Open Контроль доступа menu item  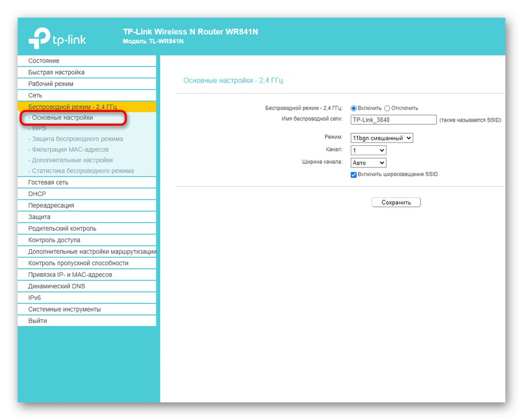(x=87, y=240)
